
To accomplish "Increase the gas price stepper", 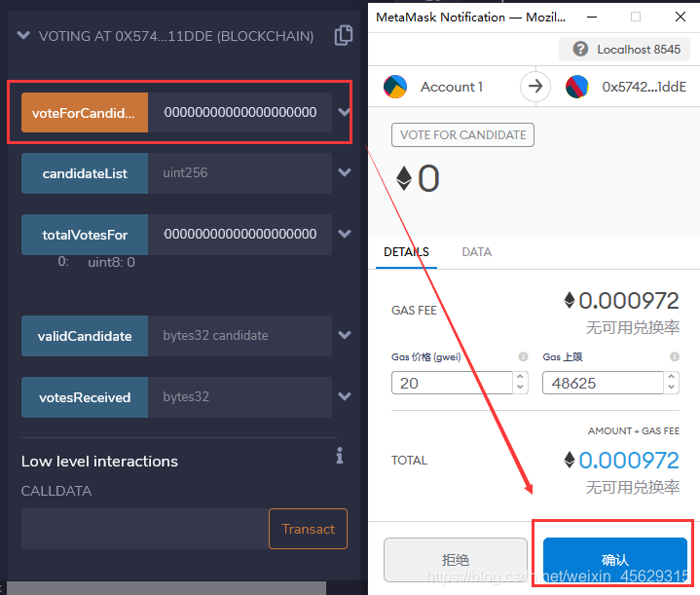I will pos(520,377).
